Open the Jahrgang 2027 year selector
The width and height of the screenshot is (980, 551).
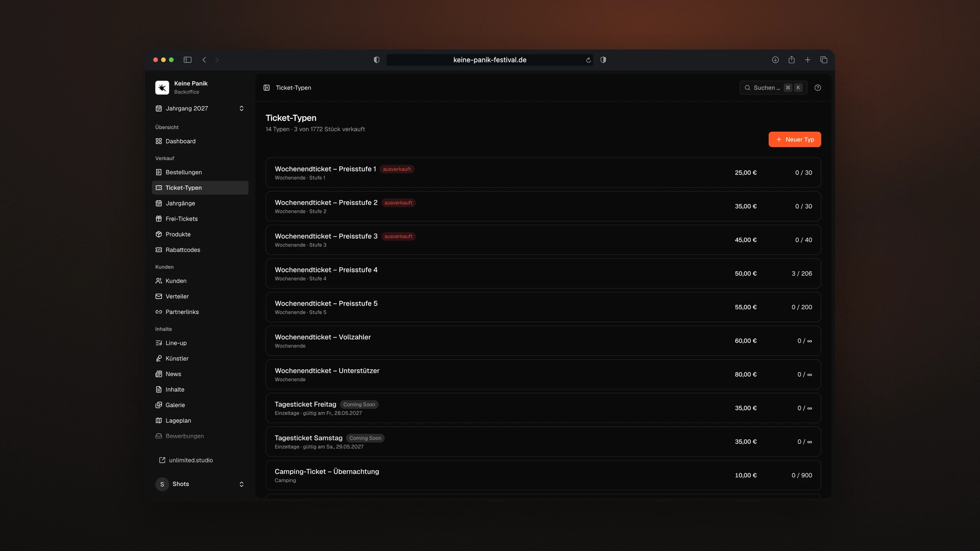[200, 108]
